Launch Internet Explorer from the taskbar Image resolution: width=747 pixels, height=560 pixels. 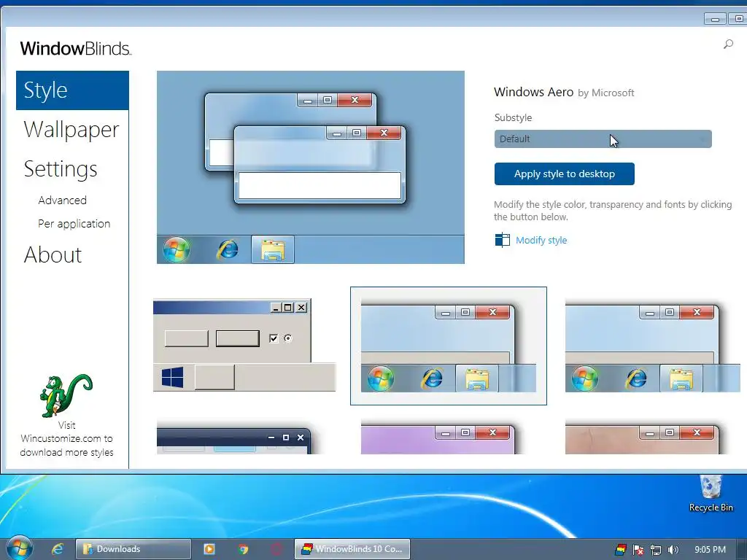click(57, 549)
